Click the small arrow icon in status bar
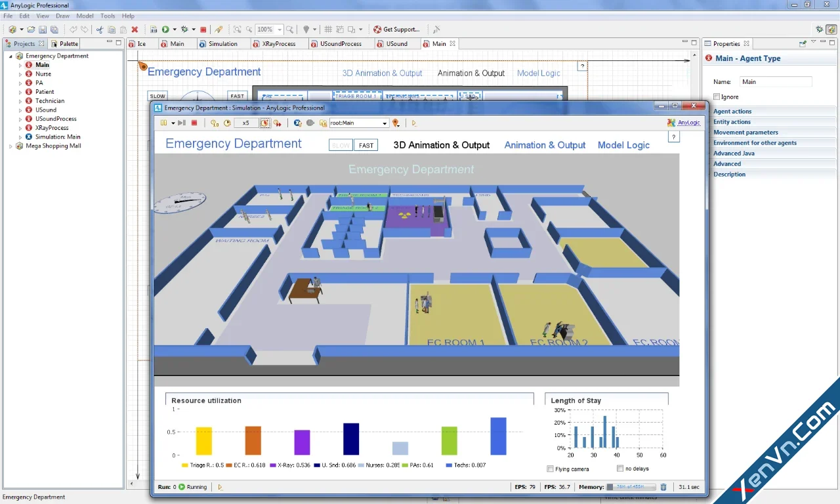Screen dimensions: 840x504 click(220, 487)
